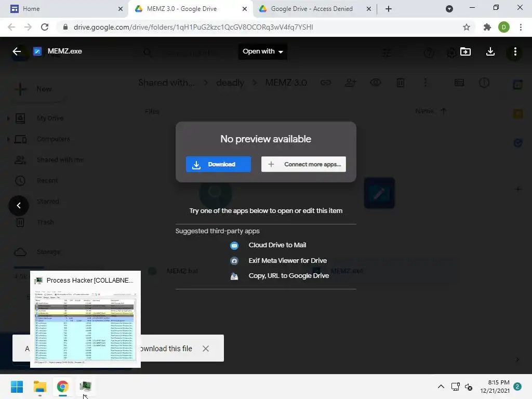Open Trash in the Drive sidebar

point(45,222)
